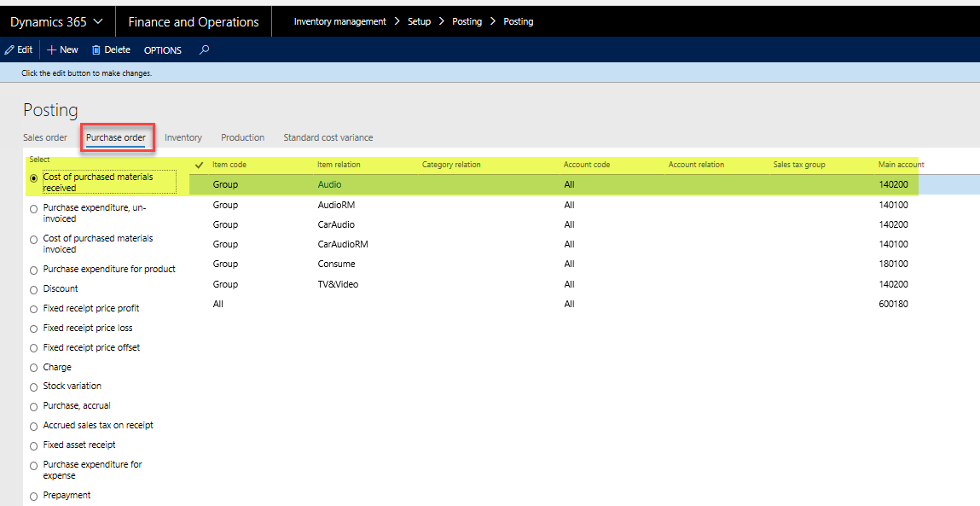This screenshot has height=506, width=980.
Task: Switch to the Purchase order tab
Action: pyautogui.click(x=116, y=137)
